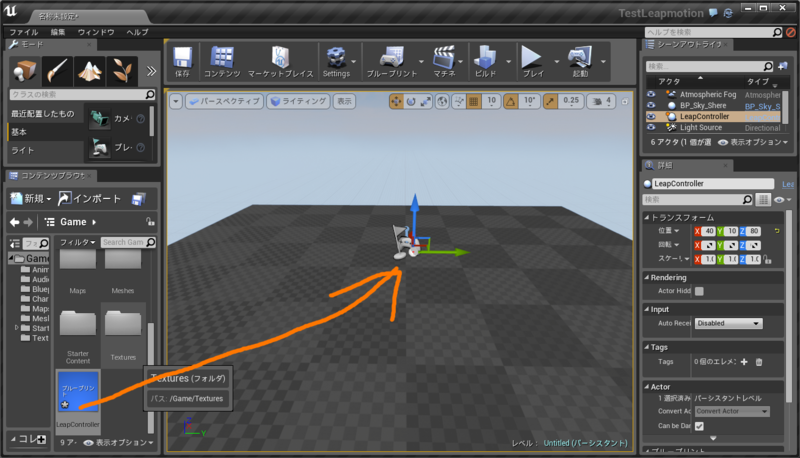The width and height of the screenshot is (800, 458).
Task: Toggle scale snapping icon
Action: pos(550,101)
